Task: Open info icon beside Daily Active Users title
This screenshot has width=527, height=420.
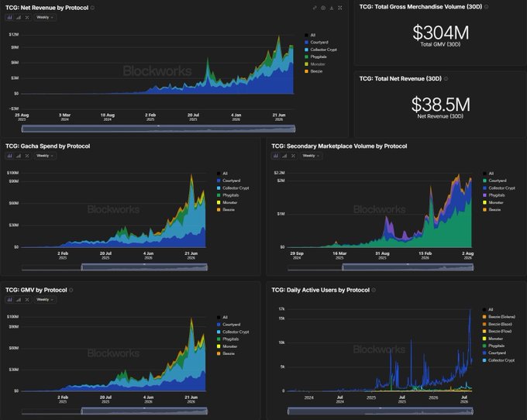Action: pyautogui.click(x=374, y=290)
